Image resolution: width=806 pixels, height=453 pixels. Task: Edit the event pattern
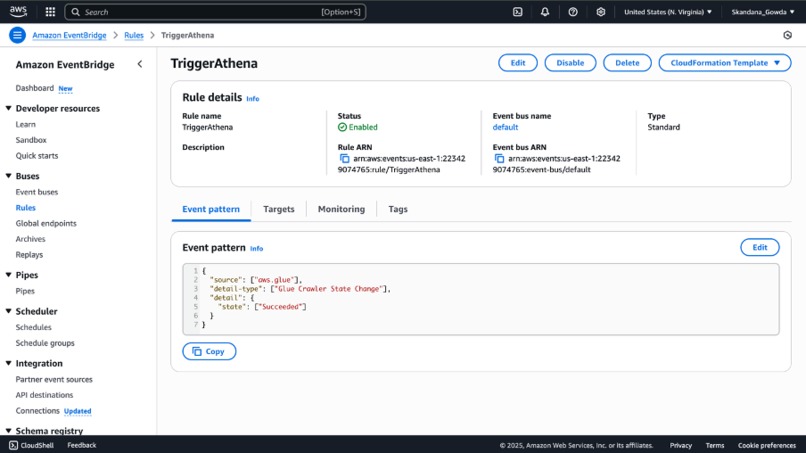760,247
